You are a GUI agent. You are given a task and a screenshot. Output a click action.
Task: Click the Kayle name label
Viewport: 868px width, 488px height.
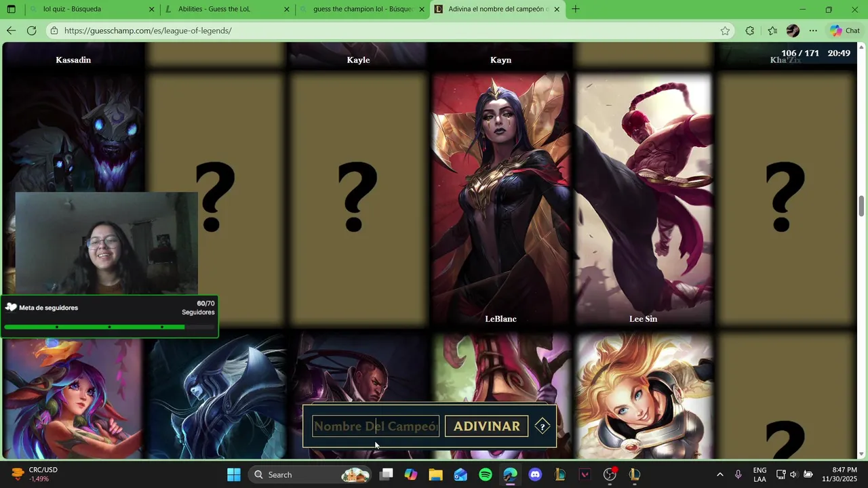(358, 60)
